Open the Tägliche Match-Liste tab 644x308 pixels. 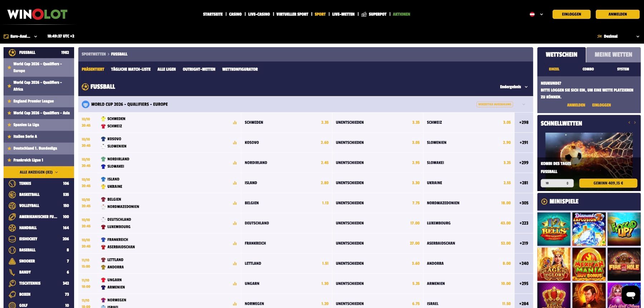click(131, 69)
